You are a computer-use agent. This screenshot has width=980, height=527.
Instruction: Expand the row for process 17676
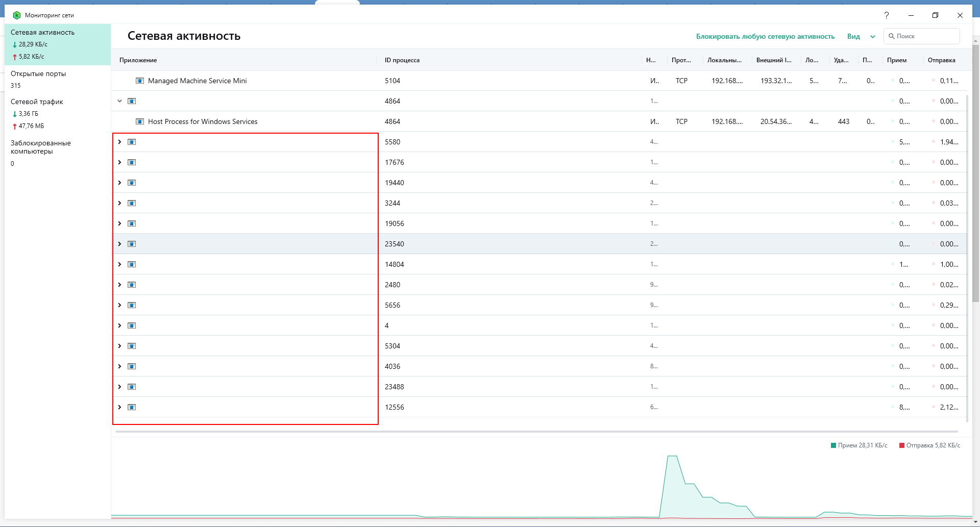[x=119, y=162]
